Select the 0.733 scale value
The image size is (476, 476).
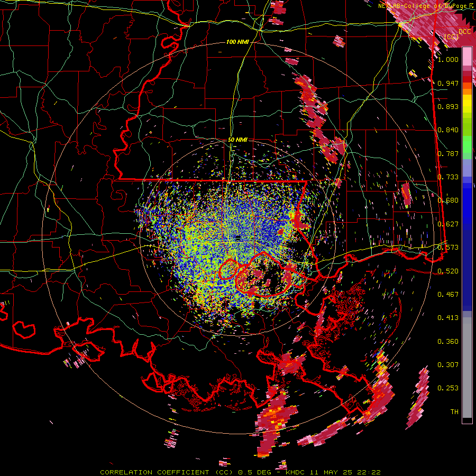coord(448,177)
